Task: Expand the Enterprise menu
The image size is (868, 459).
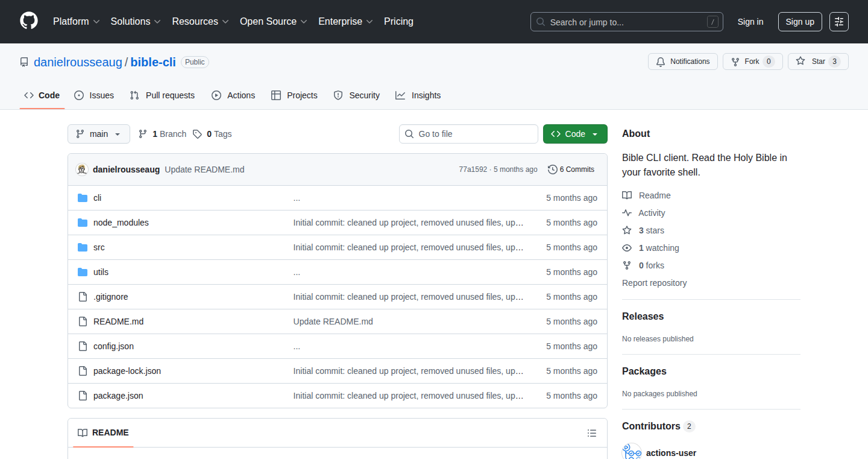Action: [x=346, y=22]
